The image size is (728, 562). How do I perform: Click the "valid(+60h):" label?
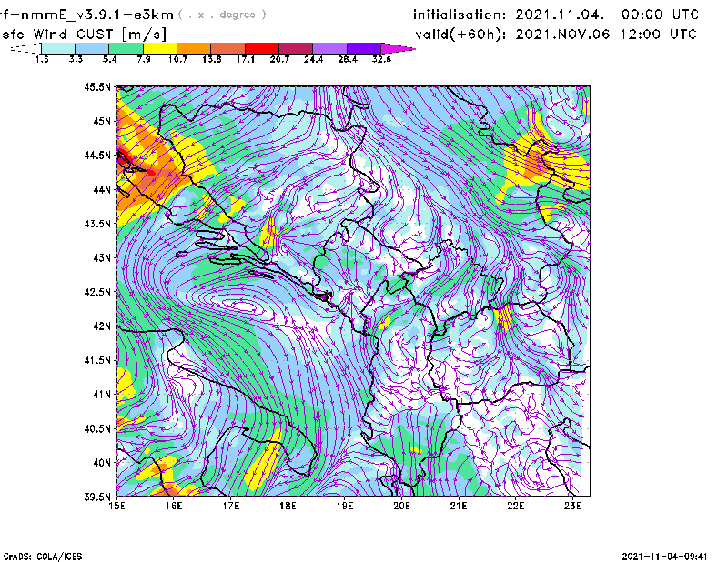[x=460, y=35]
